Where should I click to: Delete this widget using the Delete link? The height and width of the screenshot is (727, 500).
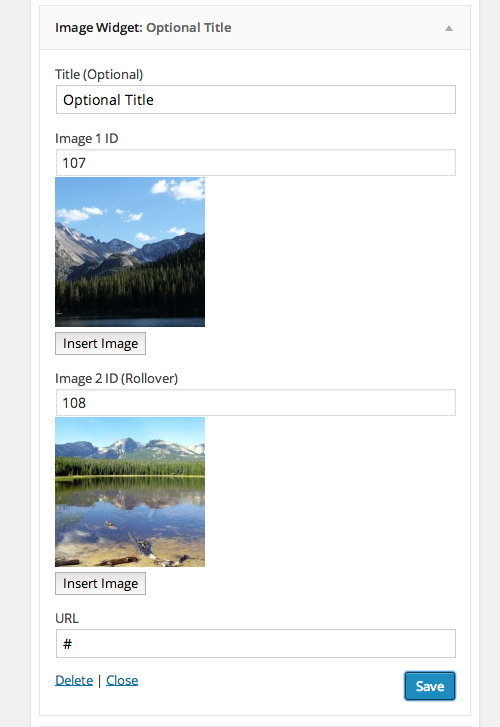coord(74,680)
